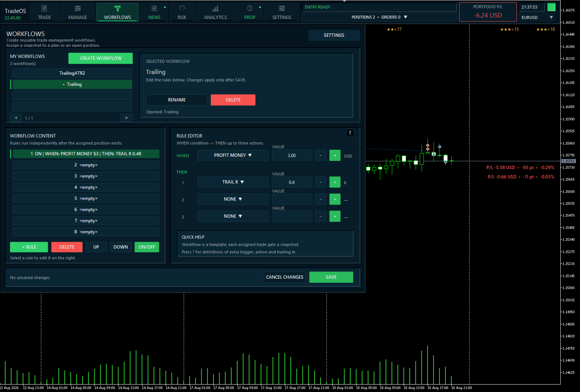The width and height of the screenshot is (580, 392).
Task: Click CANCEL CHANGES button
Action: [285, 277]
